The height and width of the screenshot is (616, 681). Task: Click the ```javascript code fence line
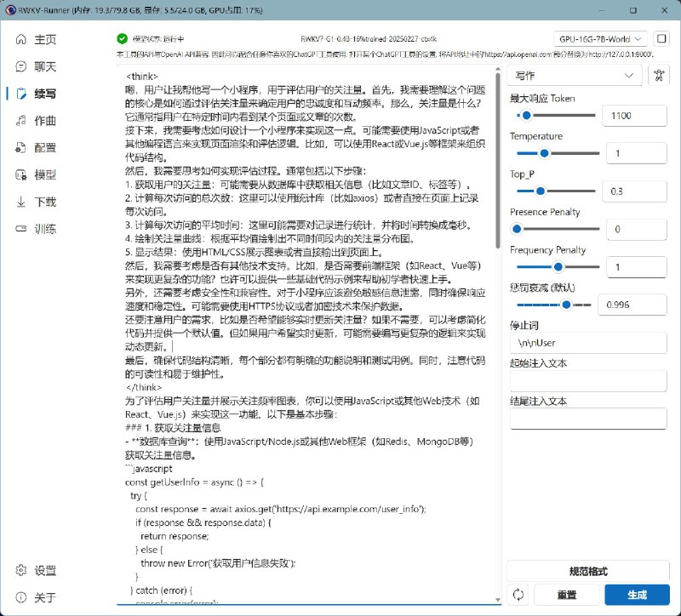pos(148,469)
